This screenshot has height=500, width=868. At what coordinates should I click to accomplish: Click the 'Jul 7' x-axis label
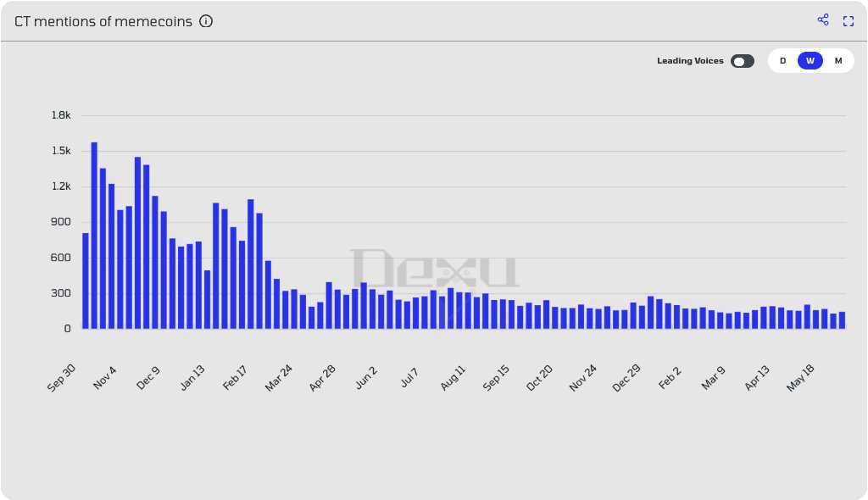[409, 378]
